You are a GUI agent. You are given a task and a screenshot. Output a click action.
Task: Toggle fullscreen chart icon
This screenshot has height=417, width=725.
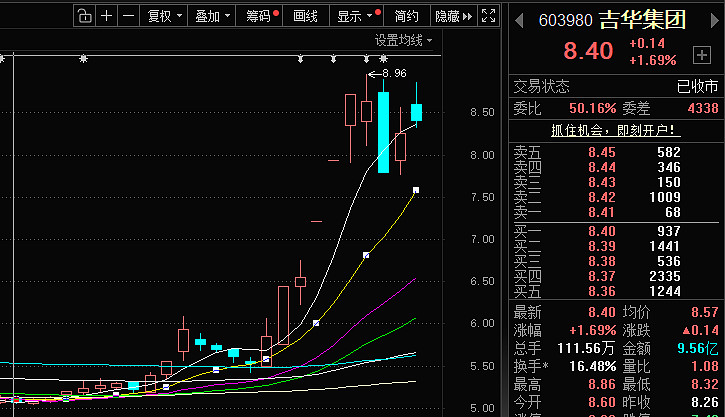(x=488, y=16)
